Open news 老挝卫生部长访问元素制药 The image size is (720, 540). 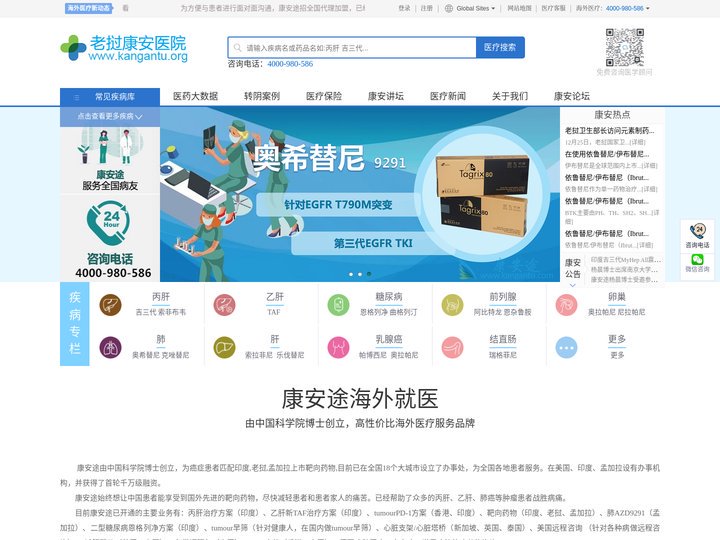[610, 131]
